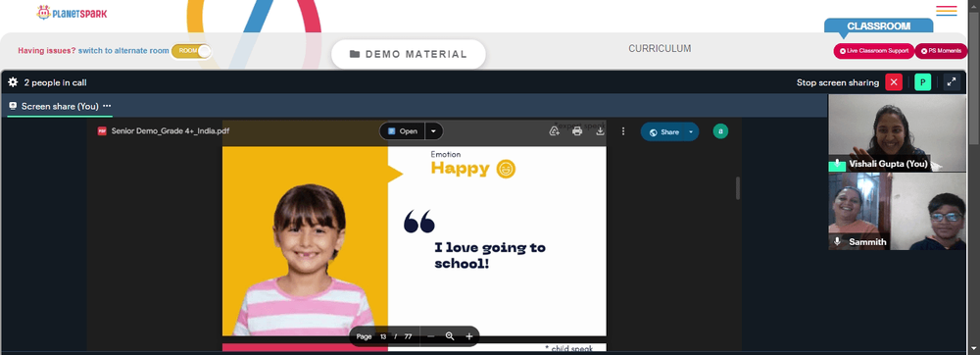980x355 pixels.
Task: Expand the Share button dropdown arrow
Action: tap(691, 131)
